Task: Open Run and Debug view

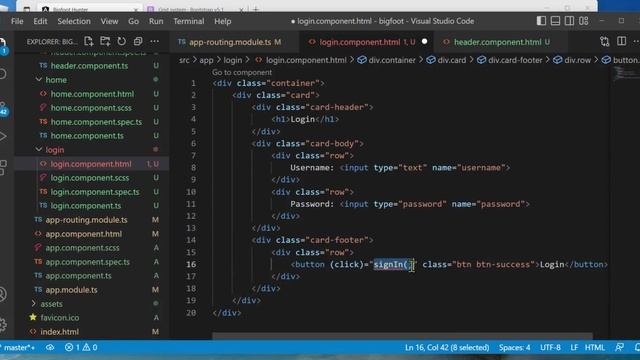Action: click(x=3, y=136)
